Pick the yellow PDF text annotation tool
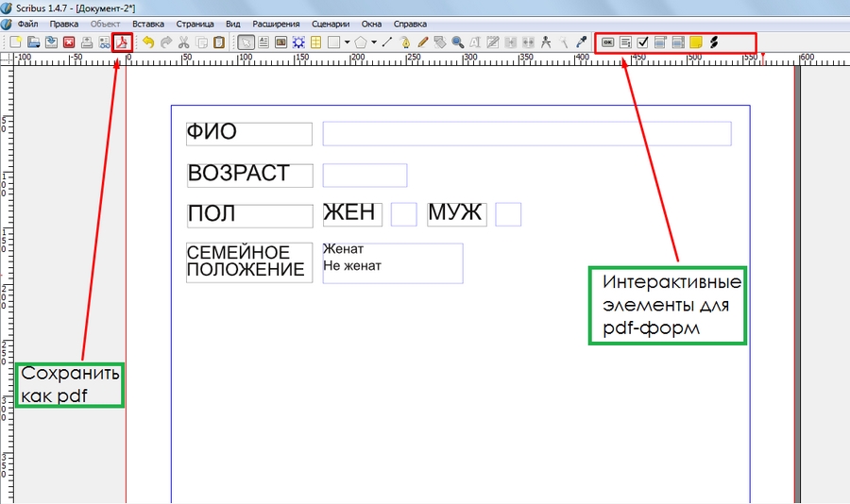Screen dimensions: 850x504 tap(696, 42)
